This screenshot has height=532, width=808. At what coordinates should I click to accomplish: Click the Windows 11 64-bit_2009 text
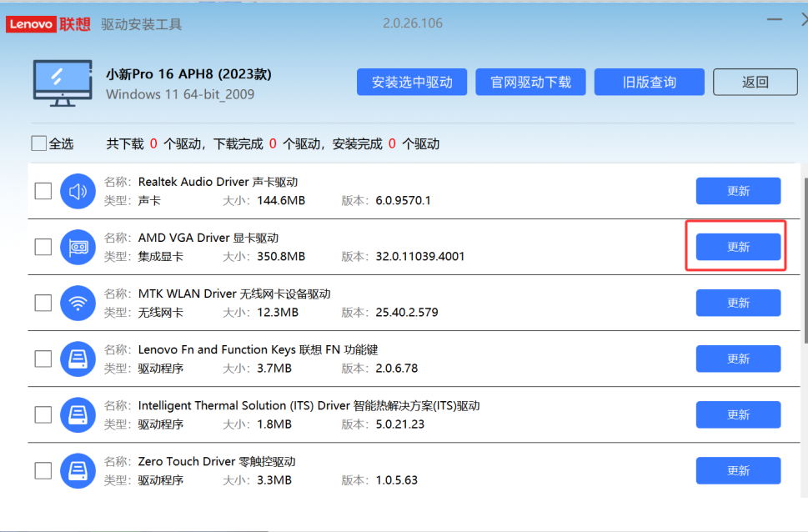pyautogui.click(x=180, y=94)
